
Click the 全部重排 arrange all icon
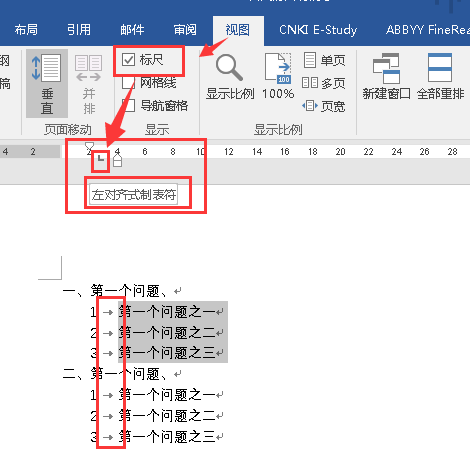[x=440, y=77]
